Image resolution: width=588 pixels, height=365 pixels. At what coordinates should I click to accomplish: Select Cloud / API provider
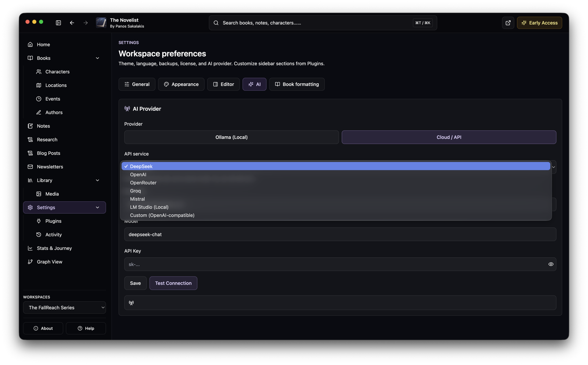coord(449,137)
